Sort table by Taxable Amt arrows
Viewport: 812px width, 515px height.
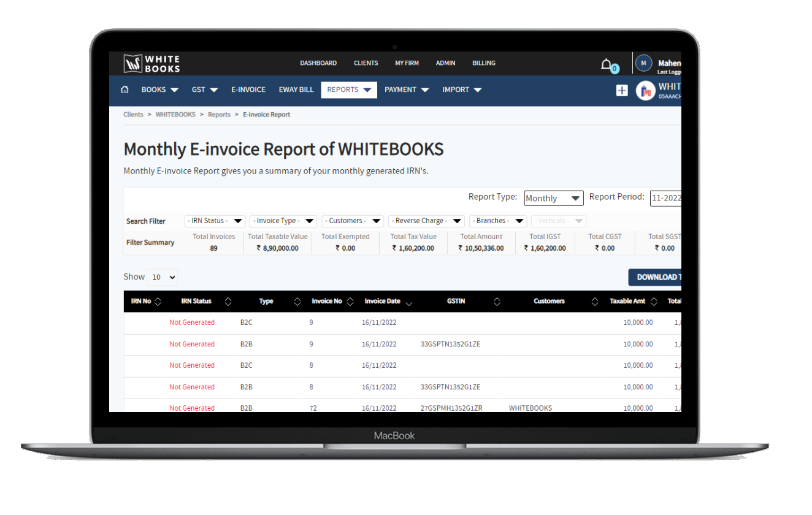[x=654, y=302]
